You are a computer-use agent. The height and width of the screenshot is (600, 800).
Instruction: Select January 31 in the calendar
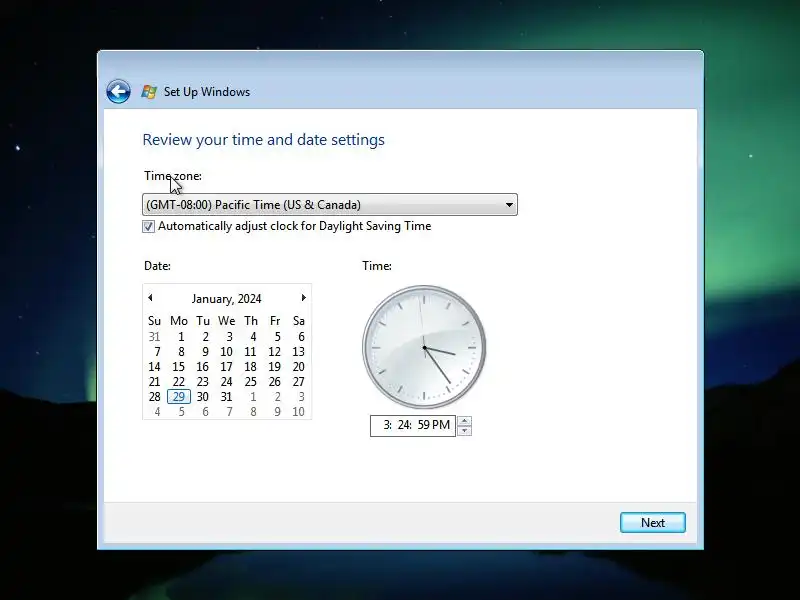click(x=227, y=396)
